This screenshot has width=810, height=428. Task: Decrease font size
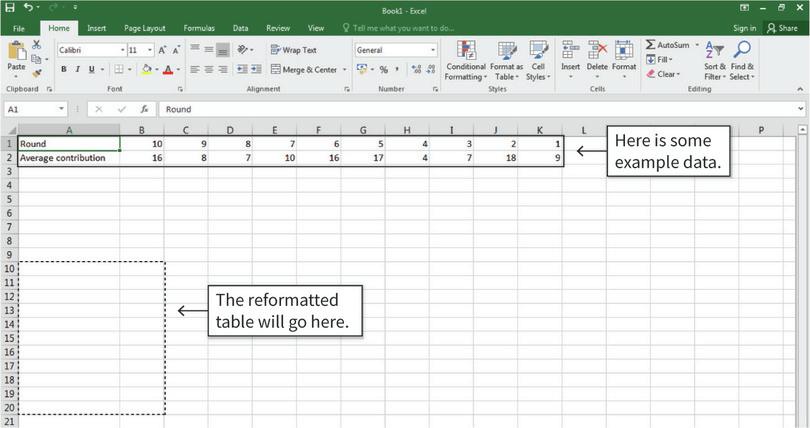pos(176,50)
